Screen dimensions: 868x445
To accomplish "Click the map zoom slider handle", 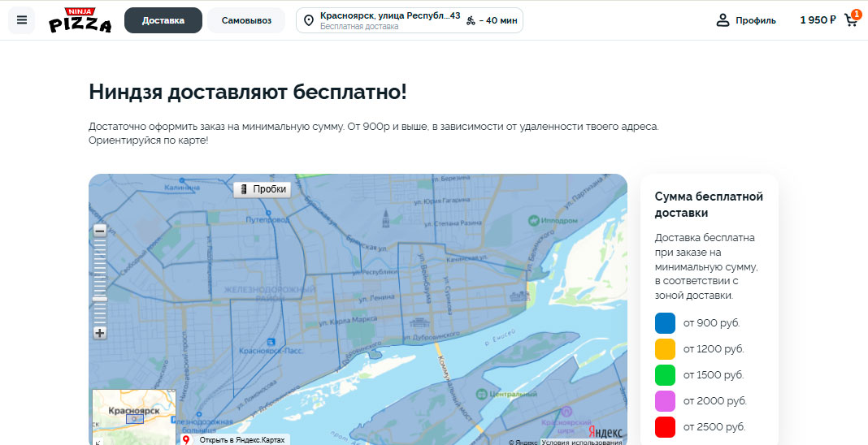I will (100, 299).
